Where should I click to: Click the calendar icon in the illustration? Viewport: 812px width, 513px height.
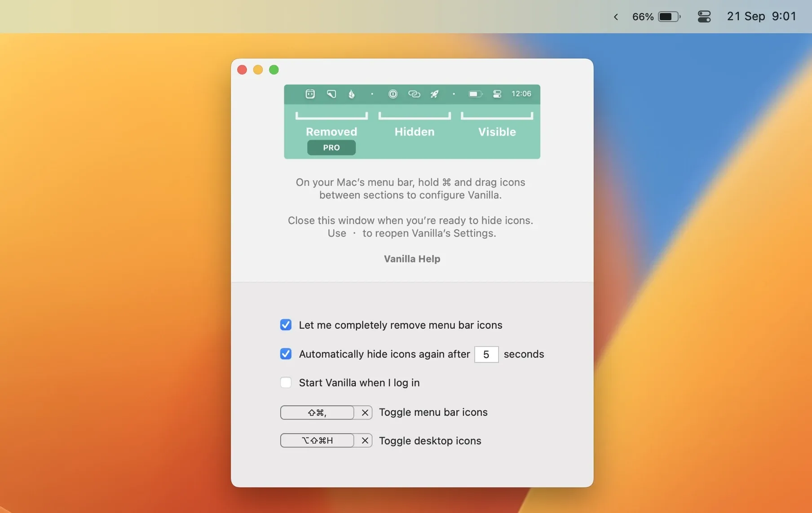pyautogui.click(x=310, y=94)
